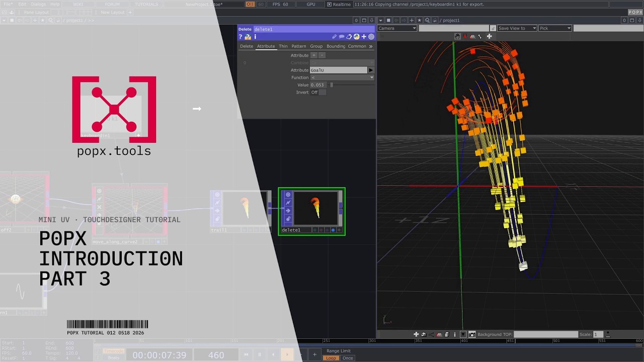Click the red select icon in viewer toolbar

(x=465, y=36)
